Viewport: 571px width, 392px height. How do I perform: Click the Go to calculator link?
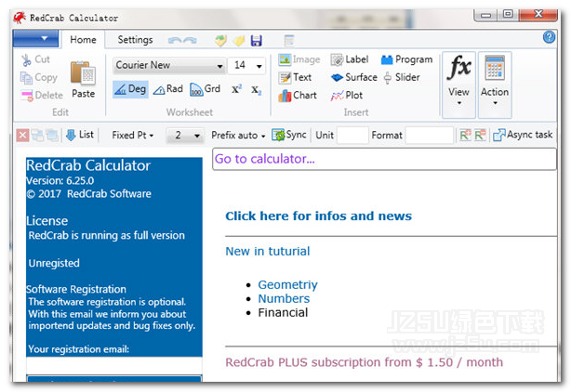coord(264,159)
